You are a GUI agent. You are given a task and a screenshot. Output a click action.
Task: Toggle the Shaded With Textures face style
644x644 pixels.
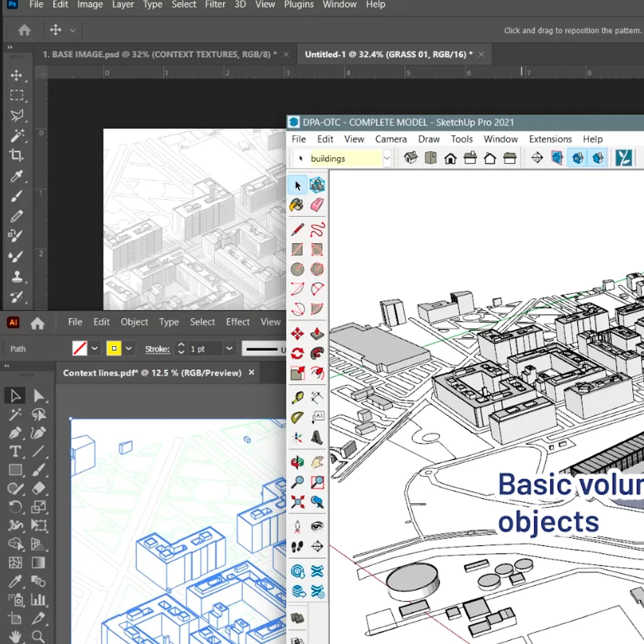[597, 157]
